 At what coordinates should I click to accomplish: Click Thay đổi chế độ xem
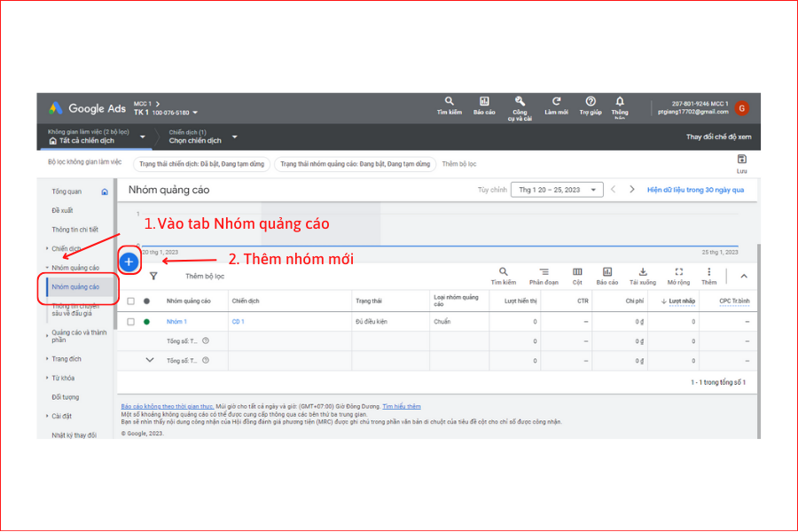(x=718, y=137)
